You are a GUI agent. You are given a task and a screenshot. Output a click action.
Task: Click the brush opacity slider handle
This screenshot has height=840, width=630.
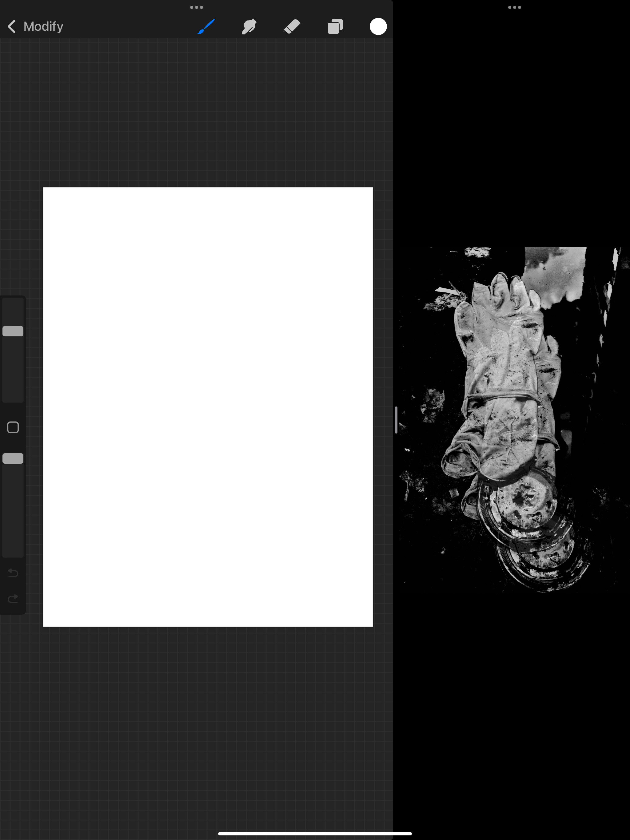click(x=13, y=458)
